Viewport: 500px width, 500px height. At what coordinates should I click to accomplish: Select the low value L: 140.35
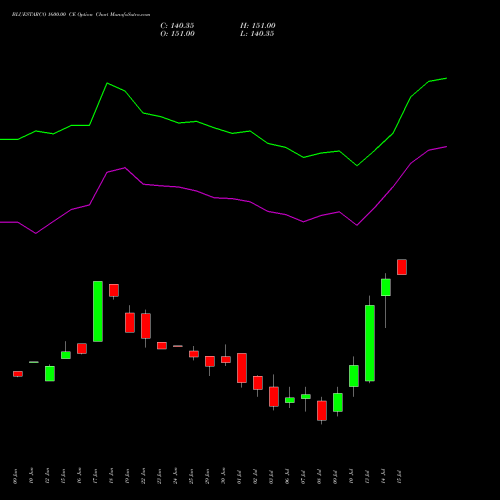(257, 34)
